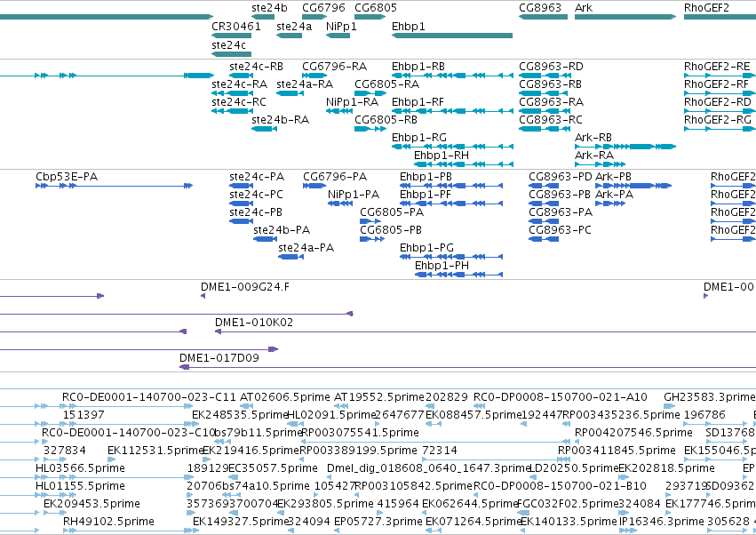Click EST RP004207546.5prime
The height and width of the screenshot is (535, 756).
pyautogui.click(x=633, y=433)
